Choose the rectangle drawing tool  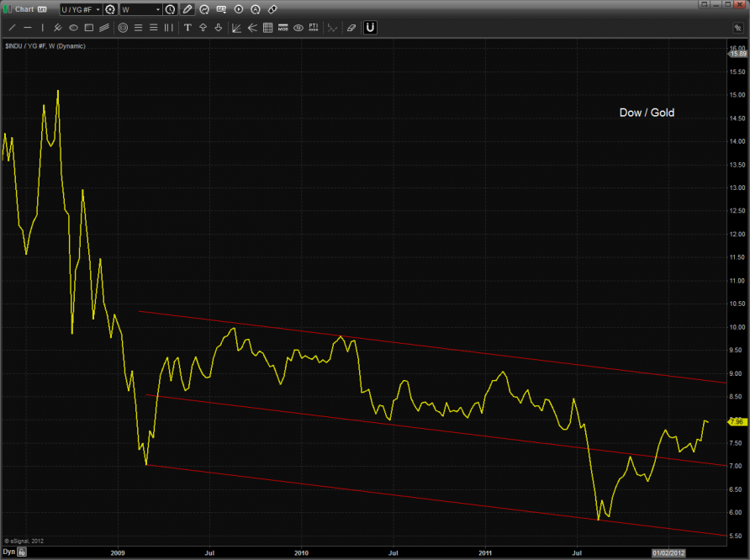click(89, 28)
